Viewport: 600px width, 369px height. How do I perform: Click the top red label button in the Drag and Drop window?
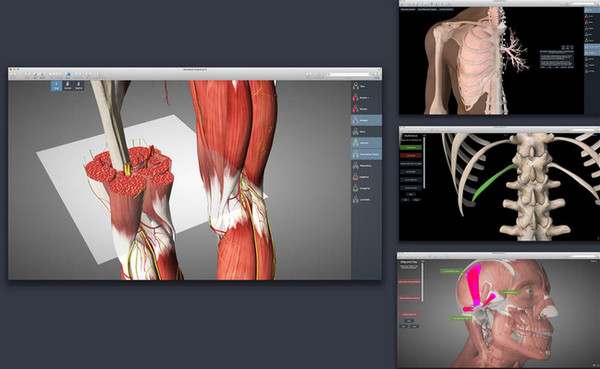tap(409, 282)
